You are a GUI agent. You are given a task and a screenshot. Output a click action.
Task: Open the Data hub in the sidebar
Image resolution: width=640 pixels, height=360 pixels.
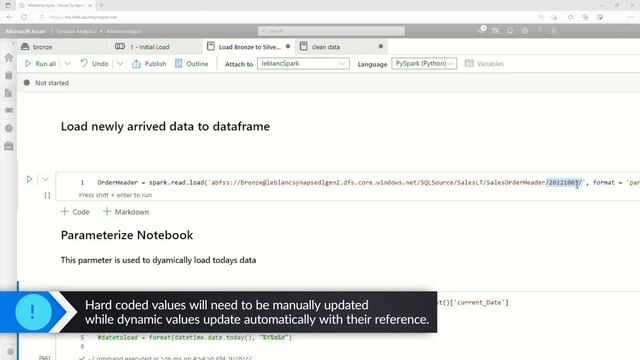pyautogui.click(x=9, y=76)
